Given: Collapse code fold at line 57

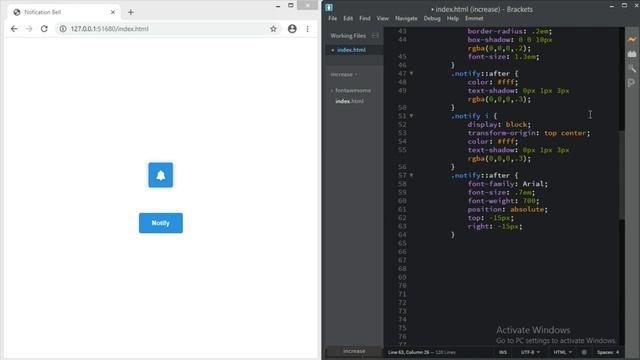Looking at the screenshot, I should [x=411, y=175].
